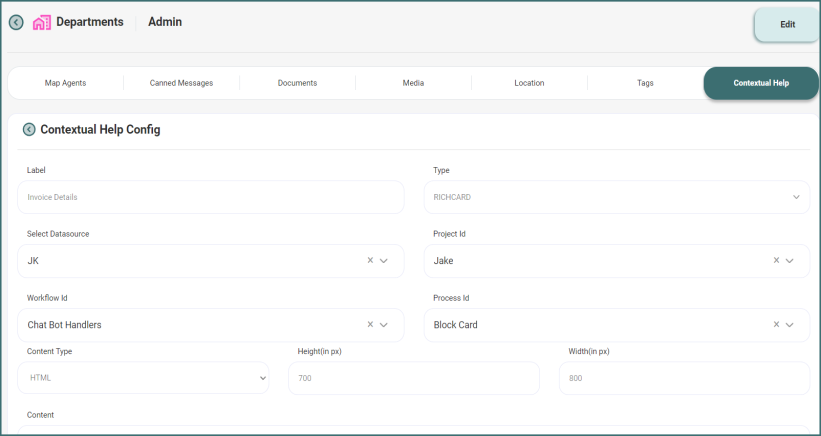Clear the Chat Bot Handlers workflow selection
The image size is (821, 436).
pos(370,324)
